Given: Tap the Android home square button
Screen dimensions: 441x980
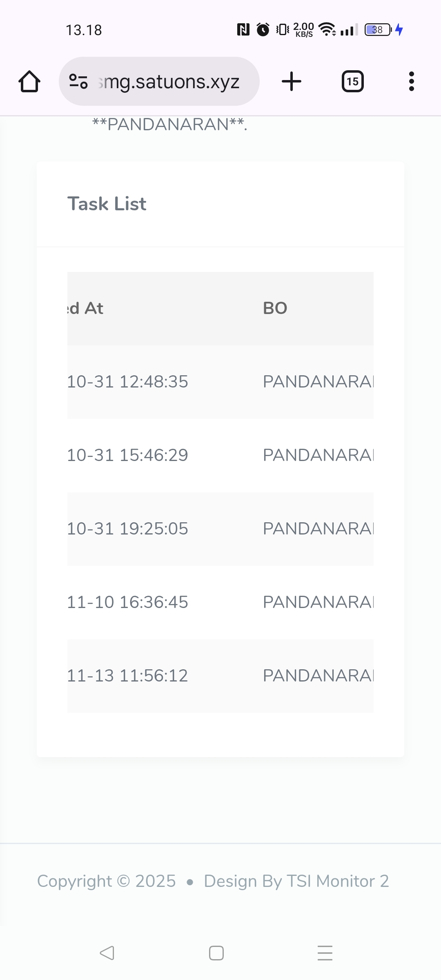Looking at the screenshot, I should click(216, 953).
